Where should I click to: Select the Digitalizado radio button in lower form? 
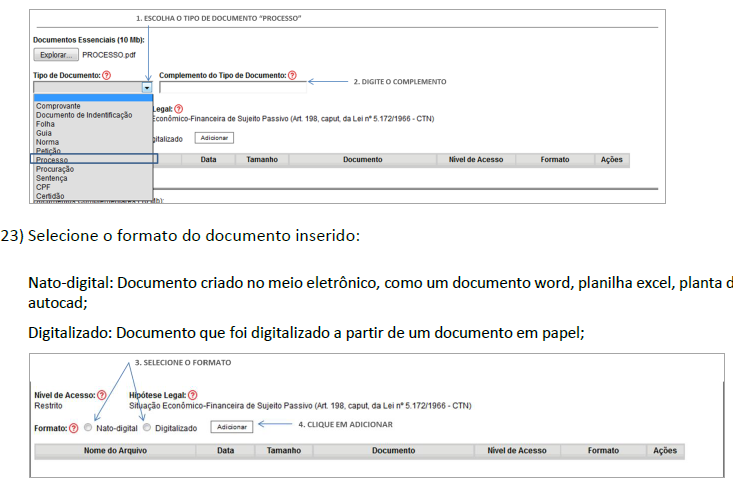[x=147, y=428]
